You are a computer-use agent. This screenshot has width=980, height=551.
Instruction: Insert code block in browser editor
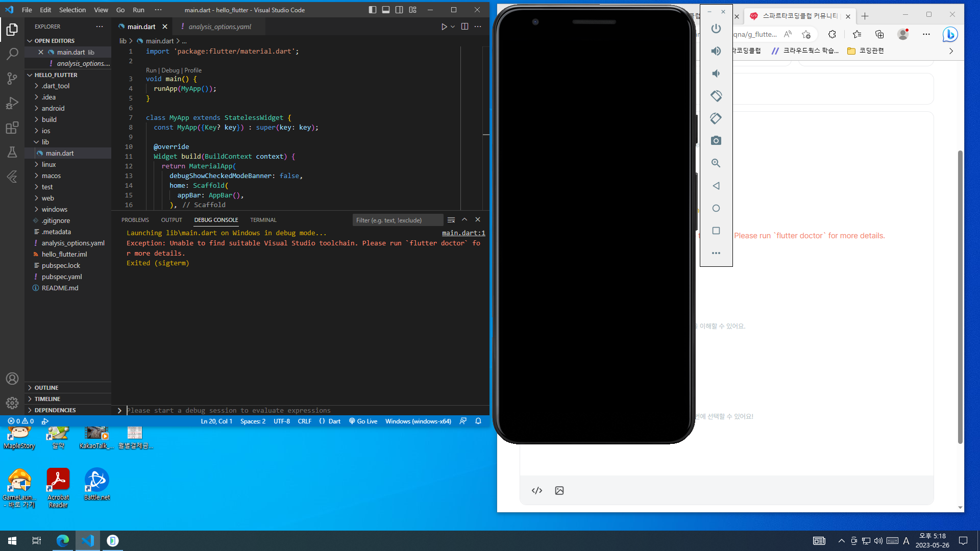point(537,490)
